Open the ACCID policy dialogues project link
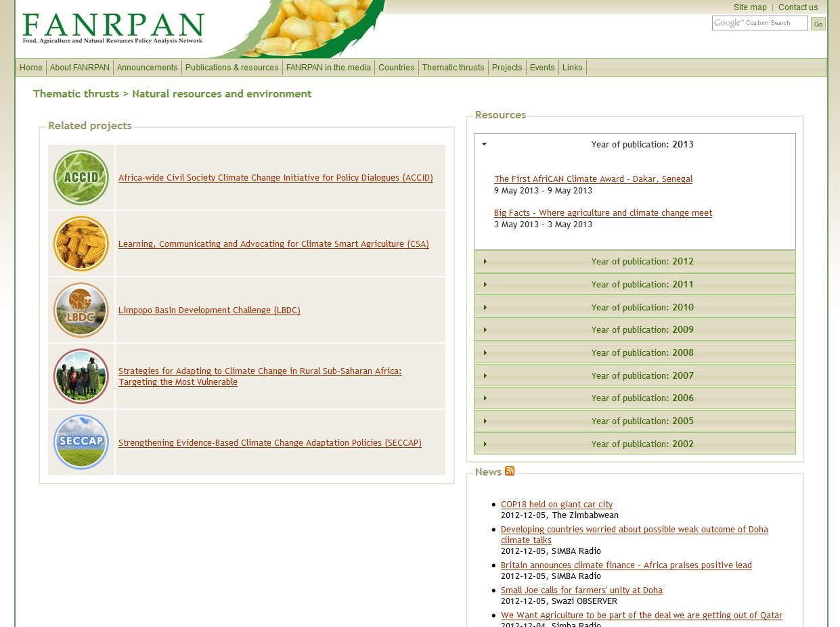The height and width of the screenshot is (627, 840). pos(275,178)
